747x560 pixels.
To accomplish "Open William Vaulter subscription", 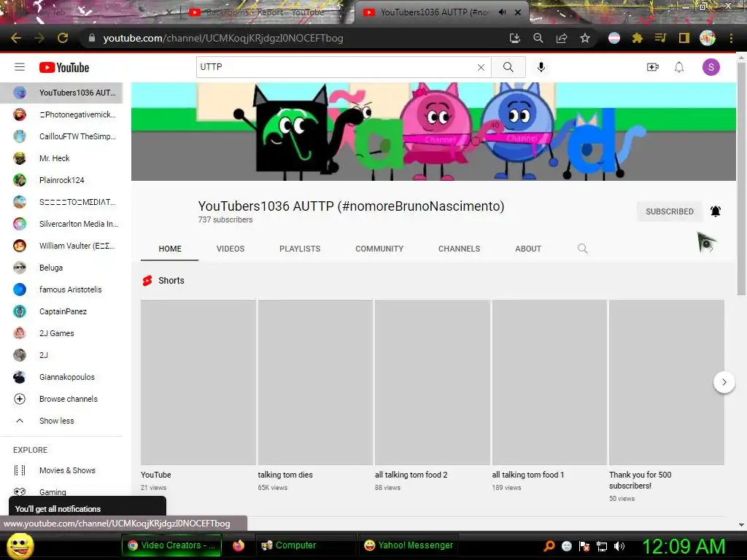I will pos(61,246).
